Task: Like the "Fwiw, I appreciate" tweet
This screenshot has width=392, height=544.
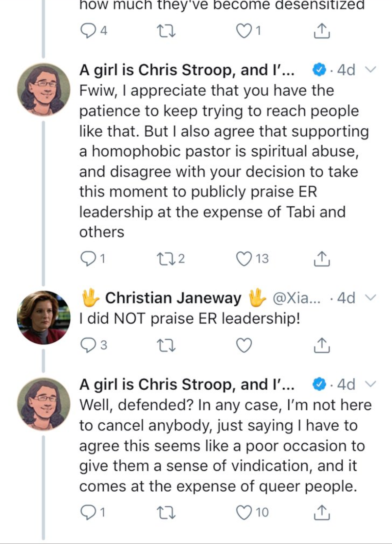Action: pos(244,259)
